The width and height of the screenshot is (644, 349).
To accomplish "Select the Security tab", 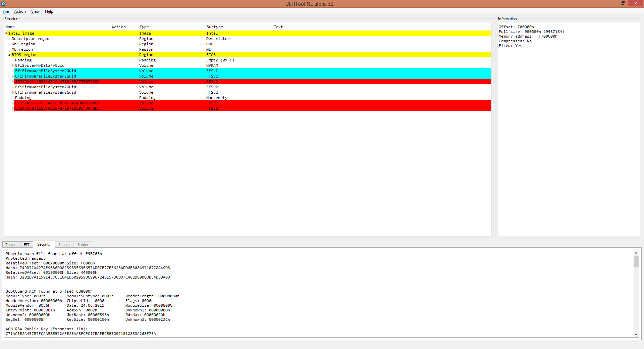I will 44,244.
